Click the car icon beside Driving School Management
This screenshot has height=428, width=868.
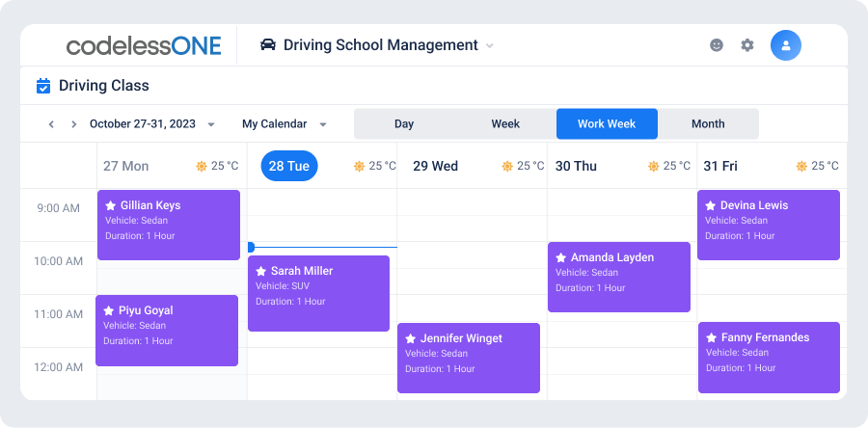(268, 44)
